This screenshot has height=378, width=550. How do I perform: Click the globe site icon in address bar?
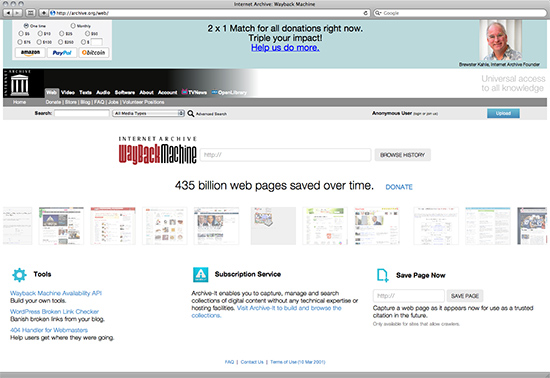(x=53, y=13)
